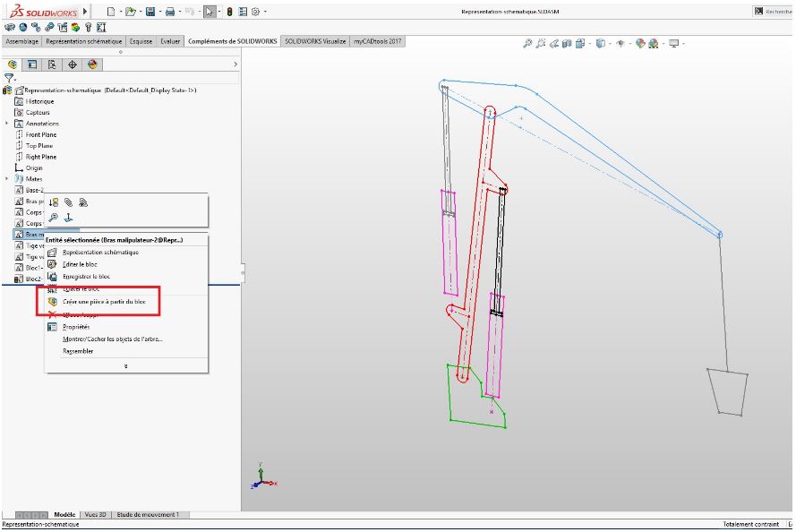Select the Front Plane tree item
The image size is (796, 532).
pos(36,134)
